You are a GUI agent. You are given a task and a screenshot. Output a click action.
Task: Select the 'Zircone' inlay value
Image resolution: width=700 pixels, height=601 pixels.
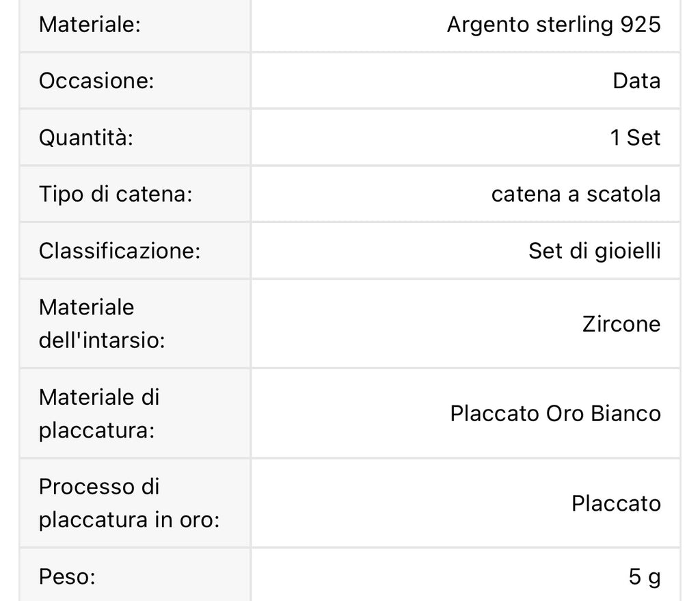(x=621, y=323)
